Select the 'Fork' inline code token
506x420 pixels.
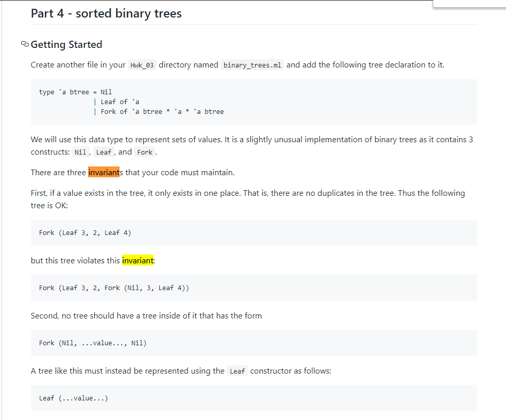point(144,152)
